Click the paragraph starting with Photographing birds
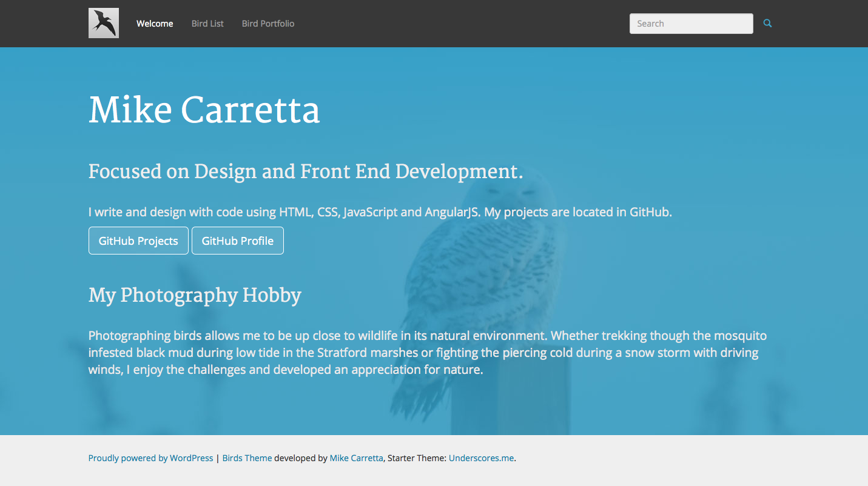The width and height of the screenshot is (868, 486). 428,353
